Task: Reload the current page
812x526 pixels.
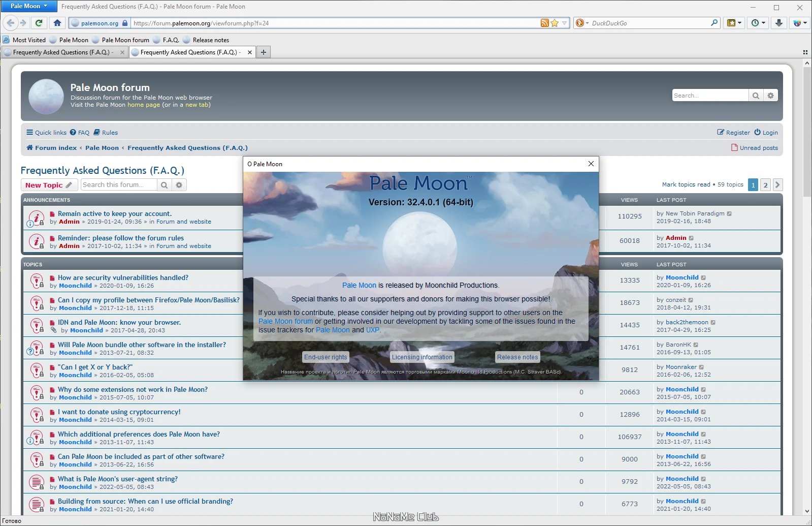Action: pos(39,23)
